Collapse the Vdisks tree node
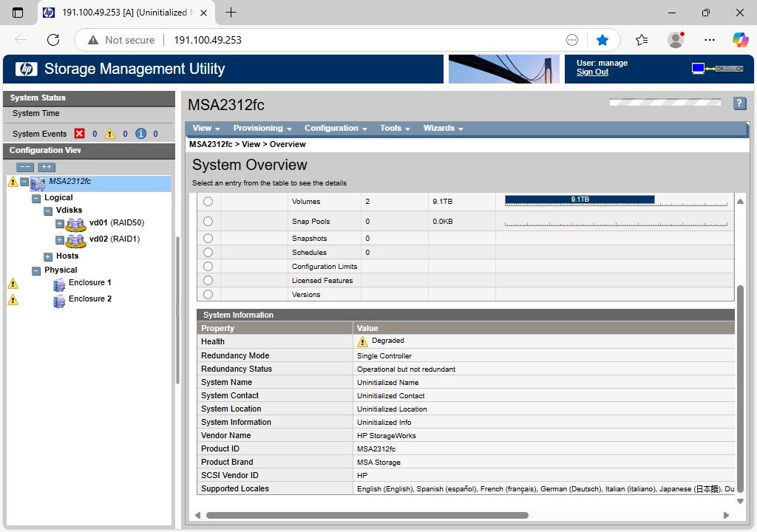This screenshot has width=757, height=532. coord(48,211)
